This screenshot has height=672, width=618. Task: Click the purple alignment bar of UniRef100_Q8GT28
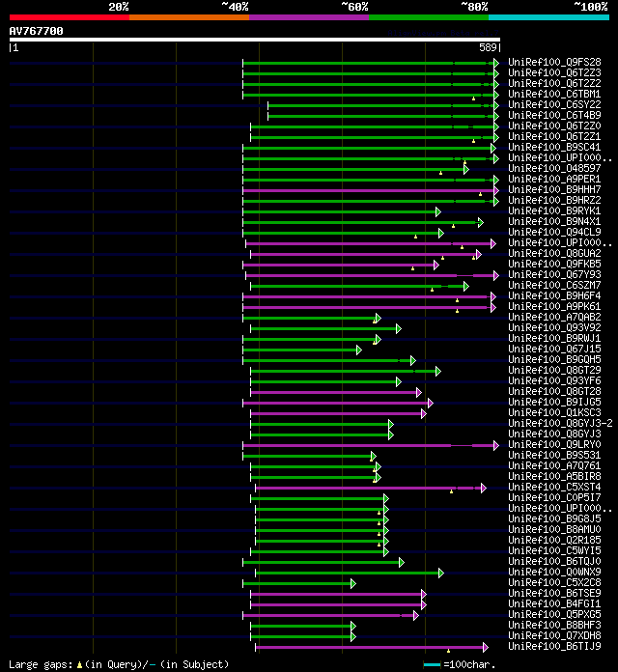click(x=334, y=393)
